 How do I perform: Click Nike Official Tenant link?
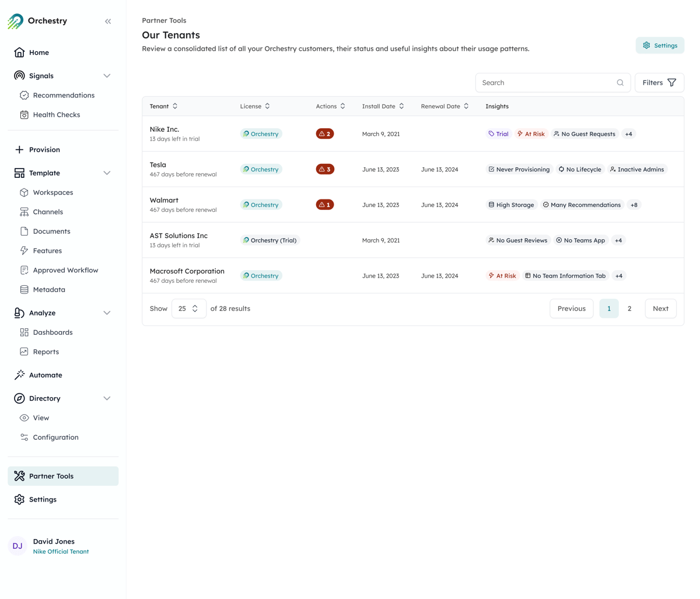(61, 552)
